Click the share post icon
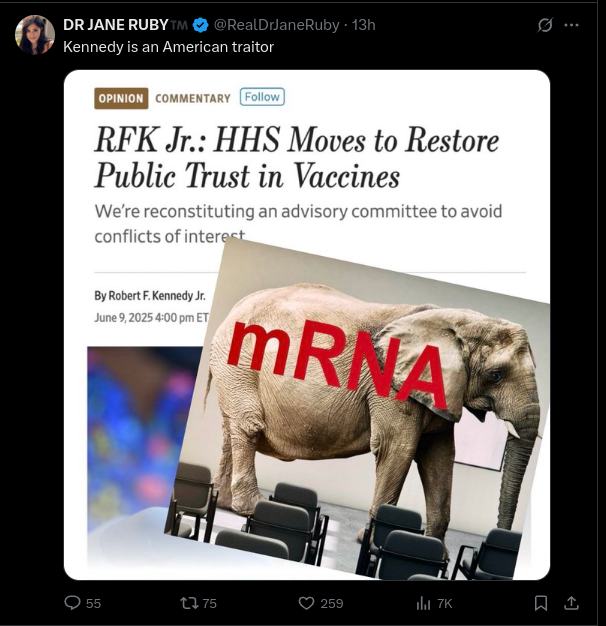Image resolution: width=606 pixels, height=626 pixels. 572,603
